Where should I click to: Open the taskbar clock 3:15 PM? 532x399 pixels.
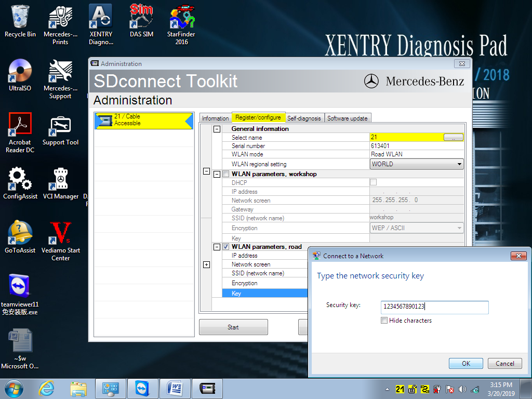[x=501, y=389]
